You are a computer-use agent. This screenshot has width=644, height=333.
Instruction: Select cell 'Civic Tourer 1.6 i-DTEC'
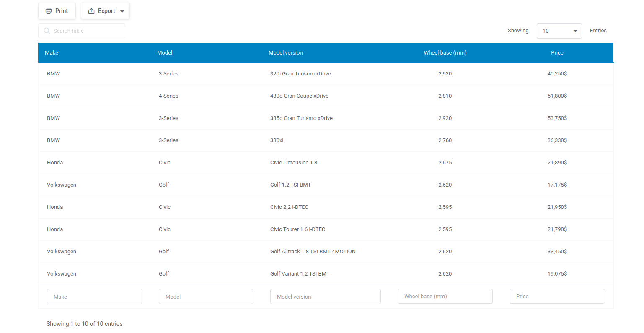[297, 229]
